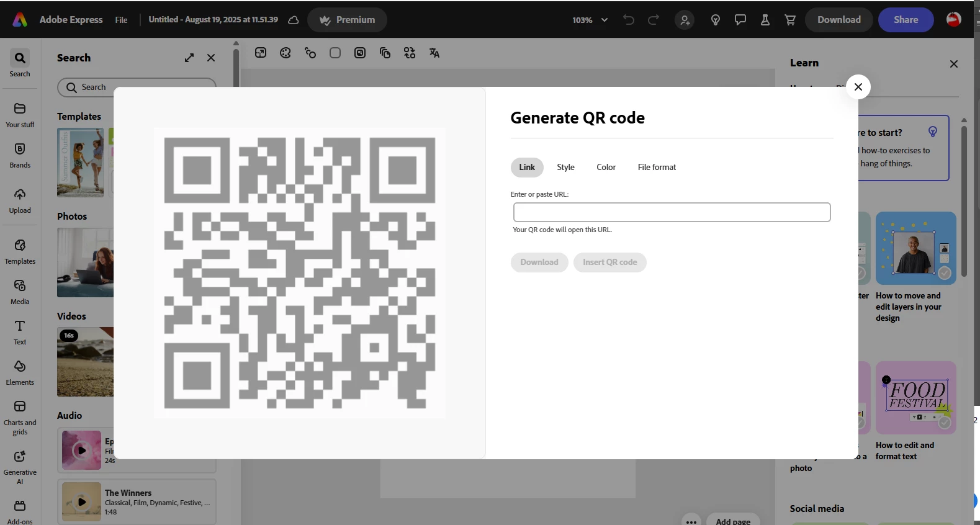The width and height of the screenshot is (980, 525).
Task: Click the Insert QR code button
Action: 610,262
